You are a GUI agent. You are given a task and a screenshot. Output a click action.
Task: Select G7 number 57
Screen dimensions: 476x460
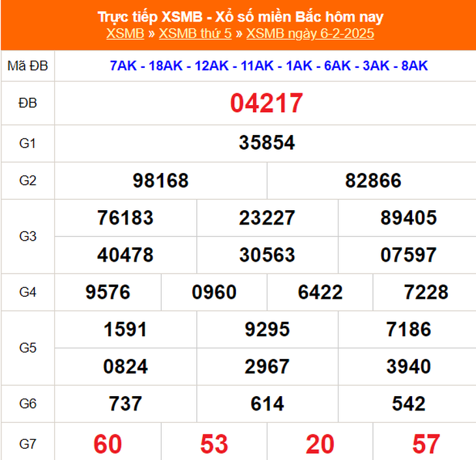click(426, 444)
